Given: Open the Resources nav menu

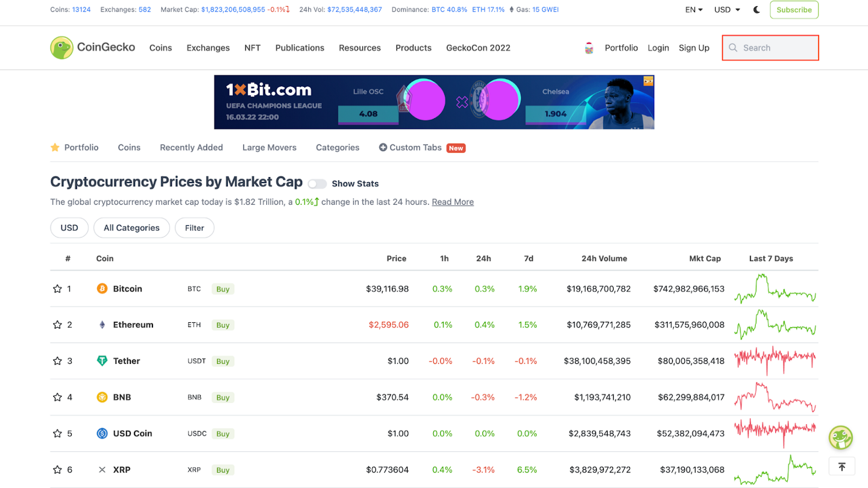Looking at the screenshot, I should [360, 48].
